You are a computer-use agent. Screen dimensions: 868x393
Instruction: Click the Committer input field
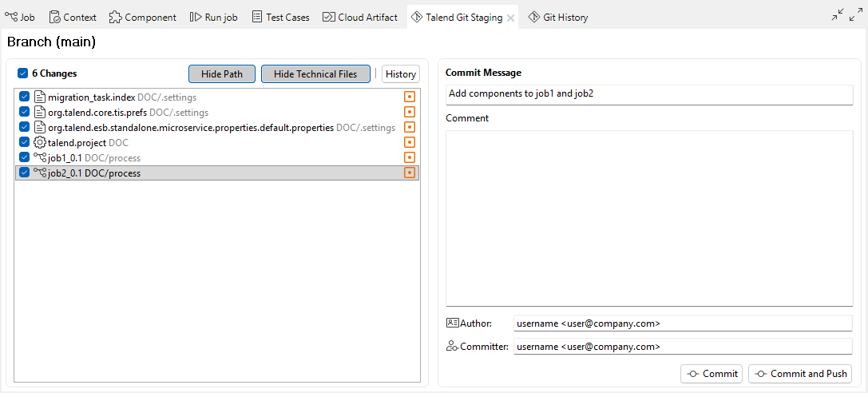tap(683, 347)
